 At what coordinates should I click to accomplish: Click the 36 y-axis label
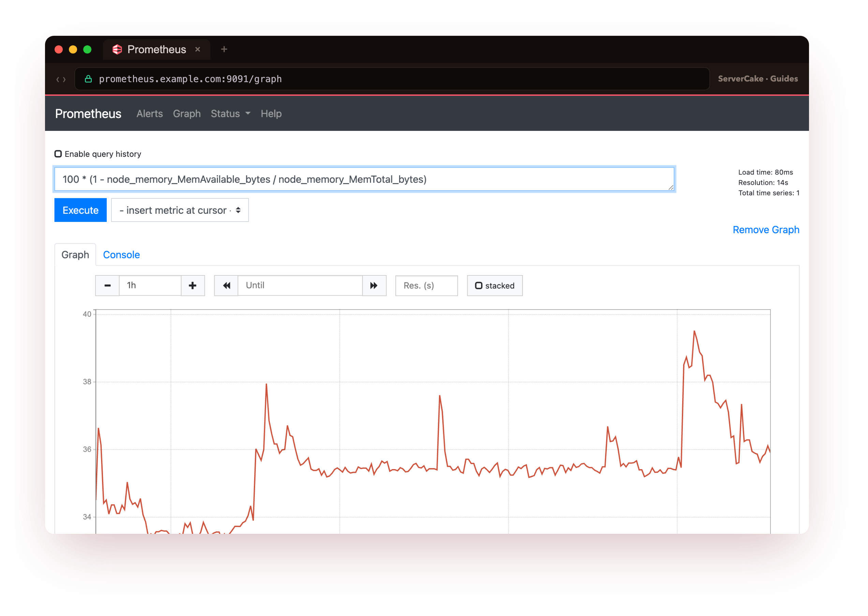pos(87,450)
